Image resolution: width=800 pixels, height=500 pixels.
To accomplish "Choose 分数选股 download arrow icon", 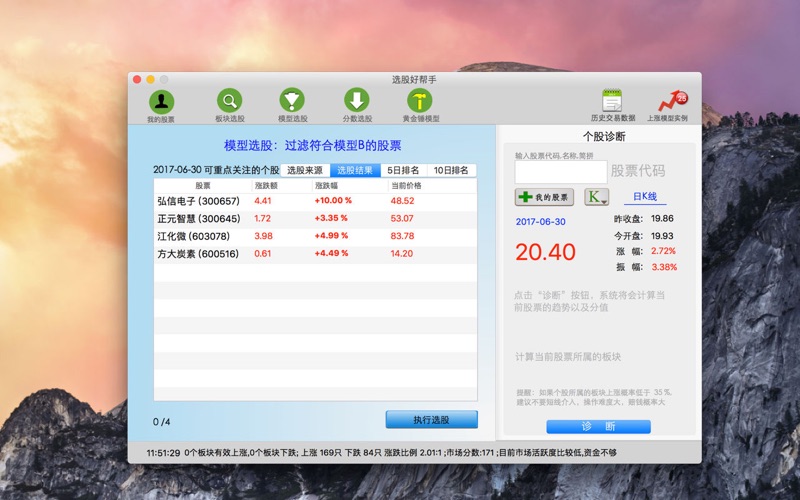I will click(x=357, y=101).
